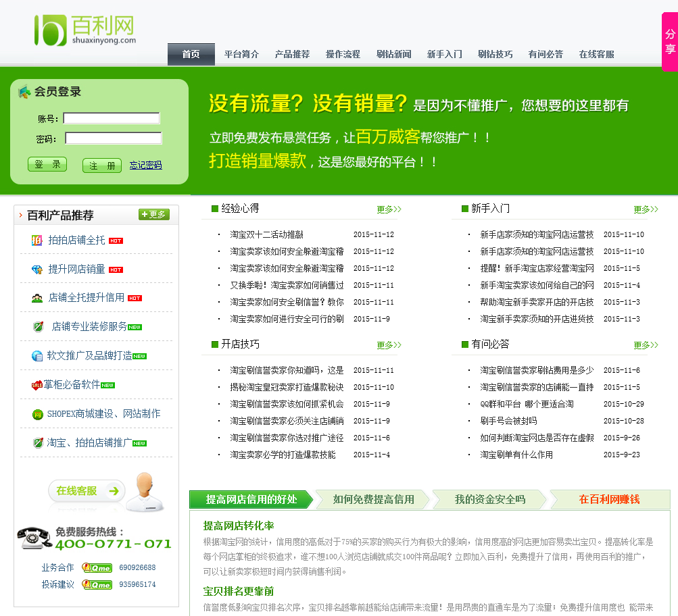Open 新手入门 in the top navigation
Image resolution: width=678 pixels, height=616 pixels.
pos(445,55)
